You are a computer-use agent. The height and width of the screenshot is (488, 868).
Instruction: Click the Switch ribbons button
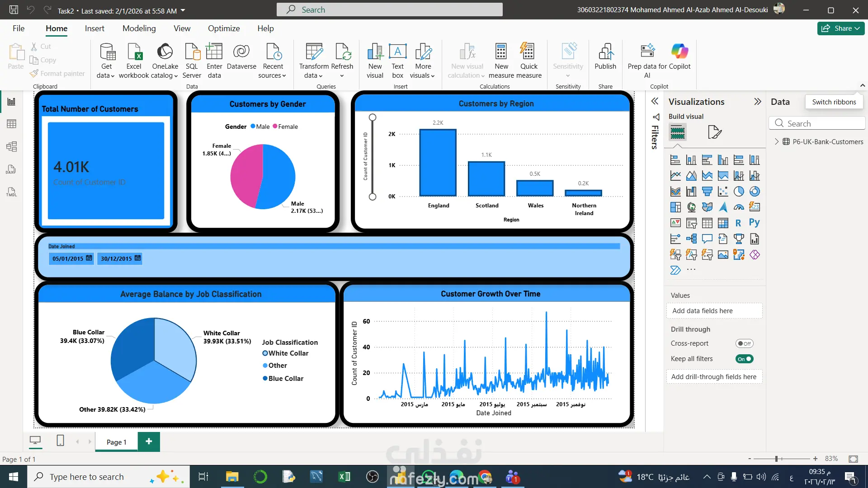pyautogui.click(x=834, y=102)
